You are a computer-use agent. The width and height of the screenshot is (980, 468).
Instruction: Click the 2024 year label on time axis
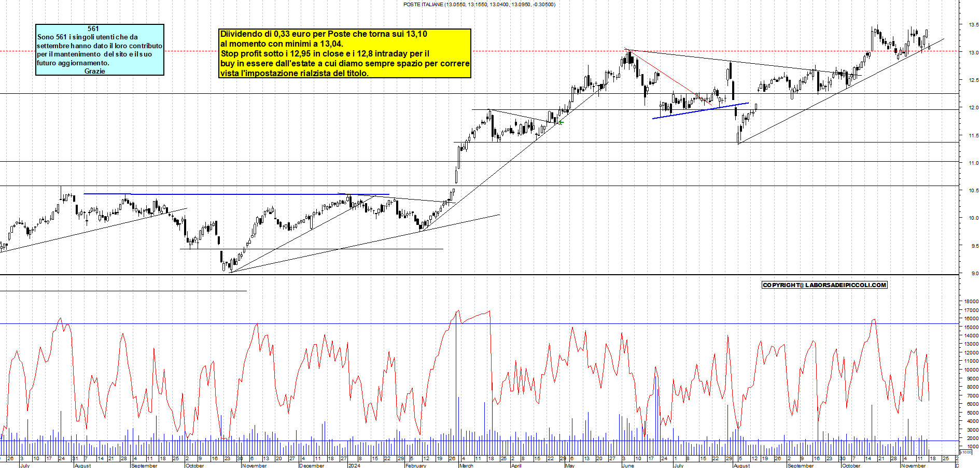(x=354, y=465)
